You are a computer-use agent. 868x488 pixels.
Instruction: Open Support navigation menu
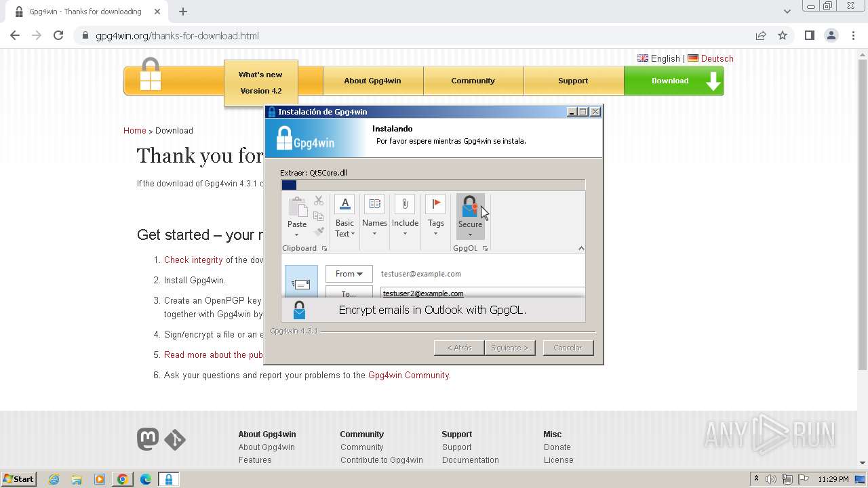(x=573, y=81)
